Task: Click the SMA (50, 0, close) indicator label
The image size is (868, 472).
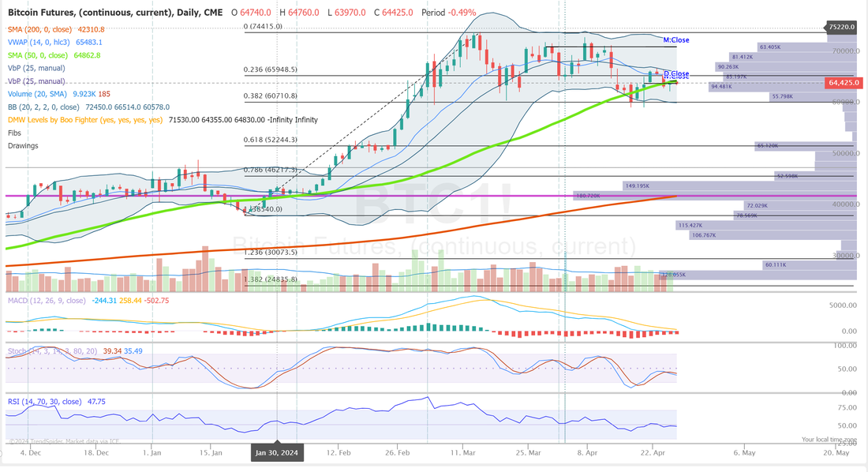Action: (x=38, y=55)
